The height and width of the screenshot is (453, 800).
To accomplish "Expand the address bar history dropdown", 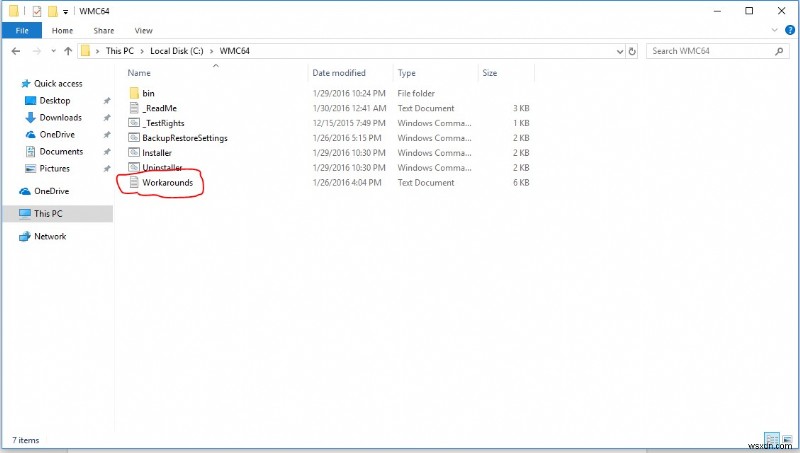I will click(620, 51).
